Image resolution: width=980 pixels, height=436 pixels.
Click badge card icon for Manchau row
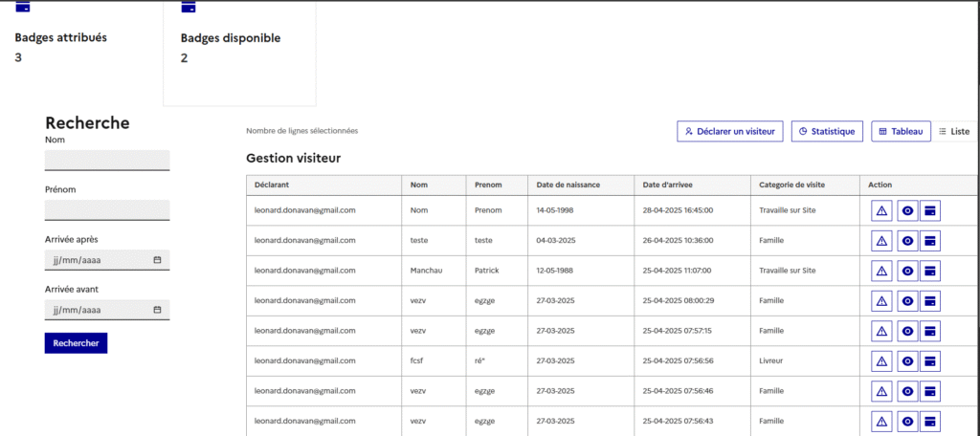[x=930, y=271]
